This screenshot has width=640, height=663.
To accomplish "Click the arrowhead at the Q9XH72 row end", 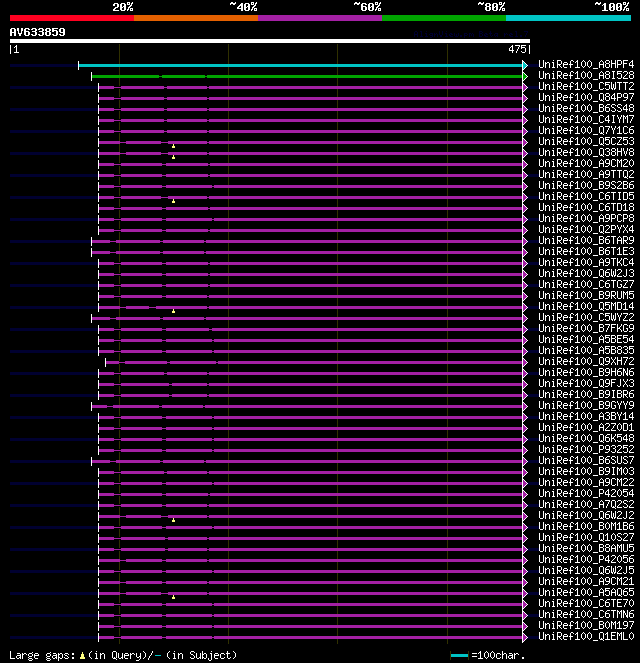I will pyautogui.click(x=525, y=362).
